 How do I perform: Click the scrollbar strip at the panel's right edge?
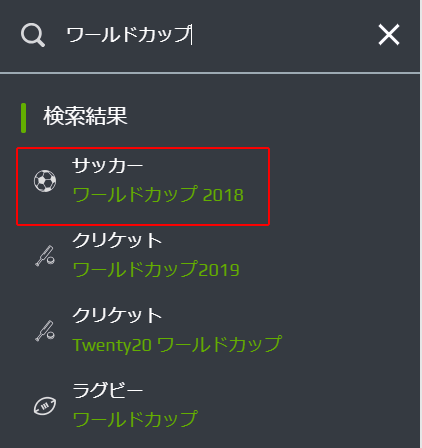click(421, 224)
